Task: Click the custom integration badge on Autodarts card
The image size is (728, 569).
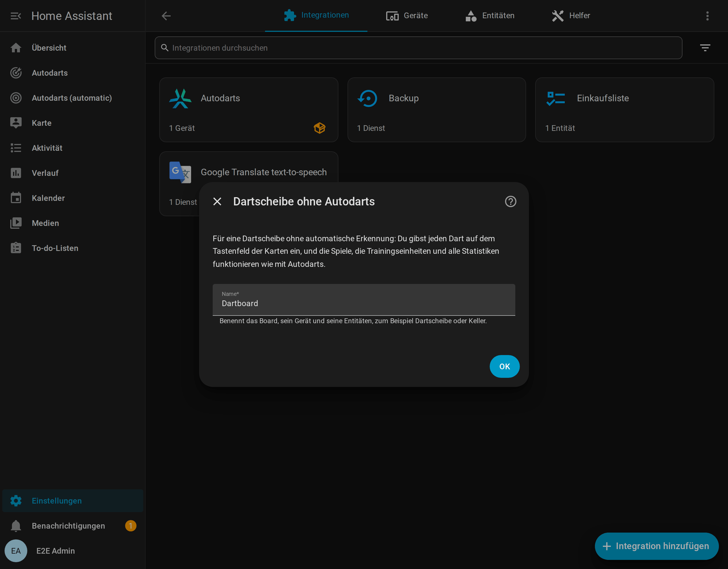Action: pyautogui.click(x=319, y=128)
